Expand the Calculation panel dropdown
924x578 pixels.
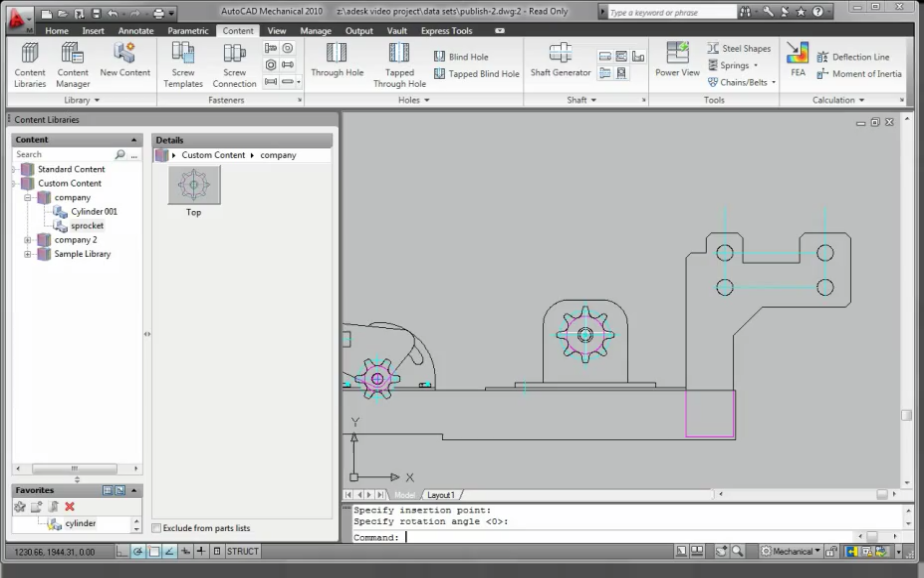tap(838, 100)
